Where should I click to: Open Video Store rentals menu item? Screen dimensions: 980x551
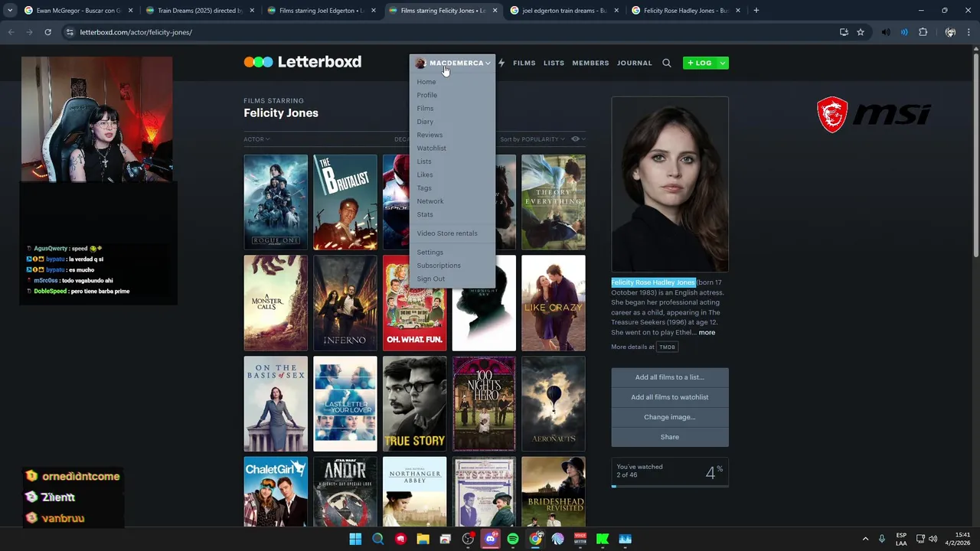tap(447, 233)
